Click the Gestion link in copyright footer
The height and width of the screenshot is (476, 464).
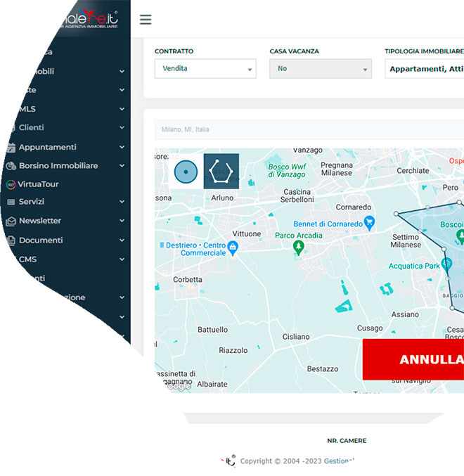(x=339, y=461)
